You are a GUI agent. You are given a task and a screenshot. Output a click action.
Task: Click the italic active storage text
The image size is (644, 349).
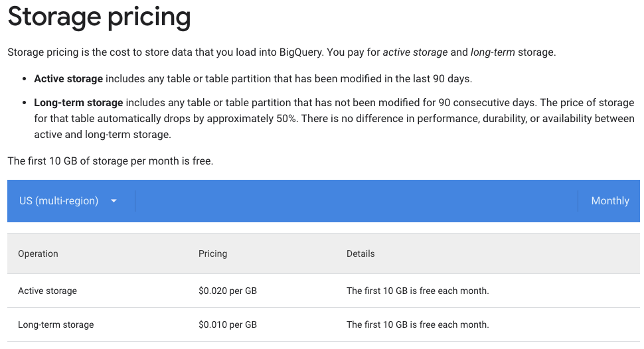(415, 52)
